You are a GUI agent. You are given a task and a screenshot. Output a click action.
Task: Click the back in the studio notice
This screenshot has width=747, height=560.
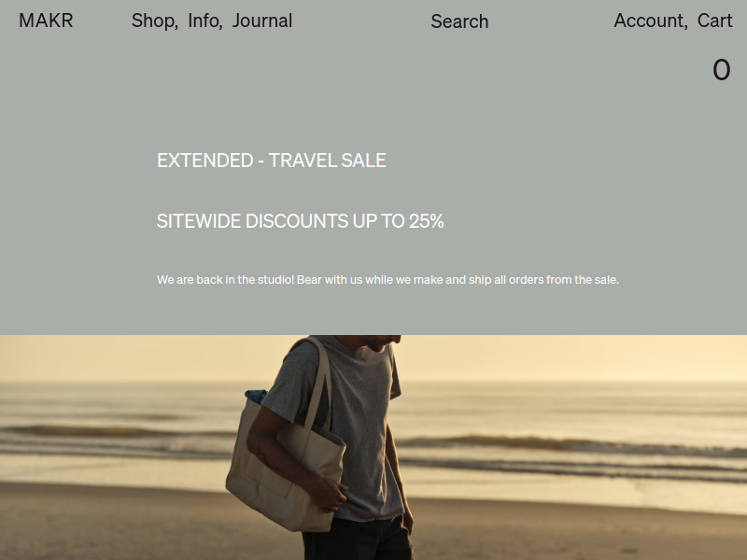[x=388, y=279]
